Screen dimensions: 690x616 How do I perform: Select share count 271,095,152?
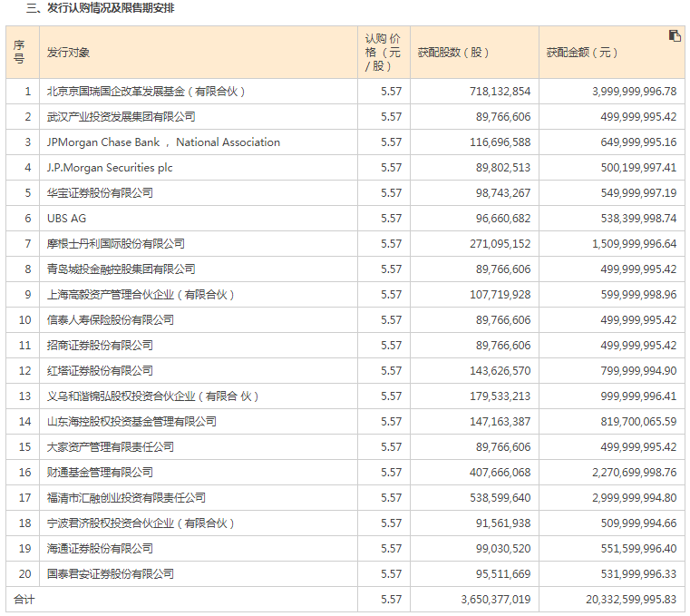click(x=500, y=244)
